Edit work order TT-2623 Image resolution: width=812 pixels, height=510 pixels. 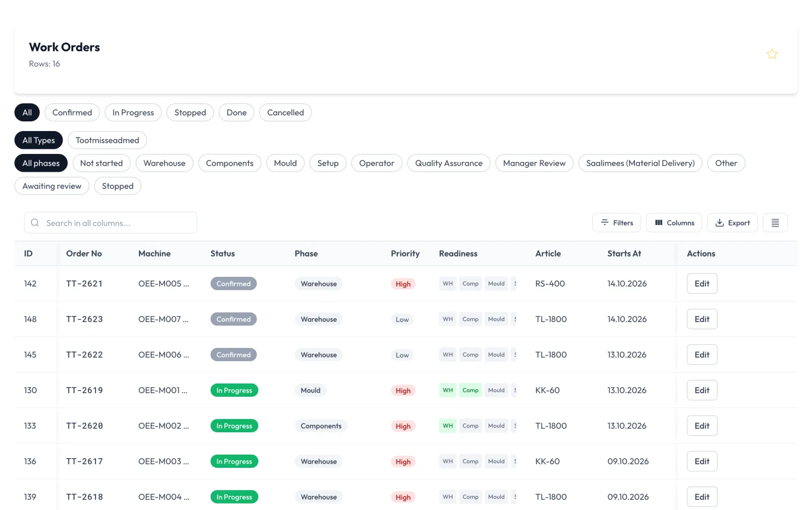coord(702,319)
